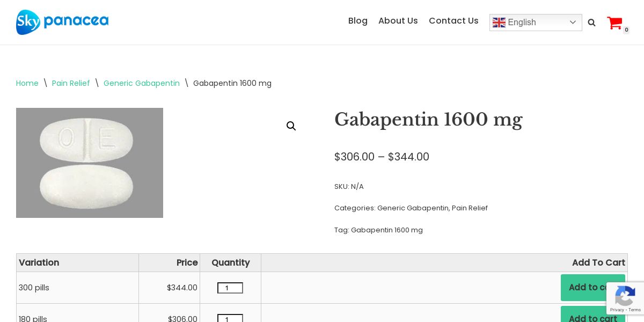Screen dimensions: 644x322
Task: Click the reCAPTCHA badge icon
Action: [x=625, y=296]
